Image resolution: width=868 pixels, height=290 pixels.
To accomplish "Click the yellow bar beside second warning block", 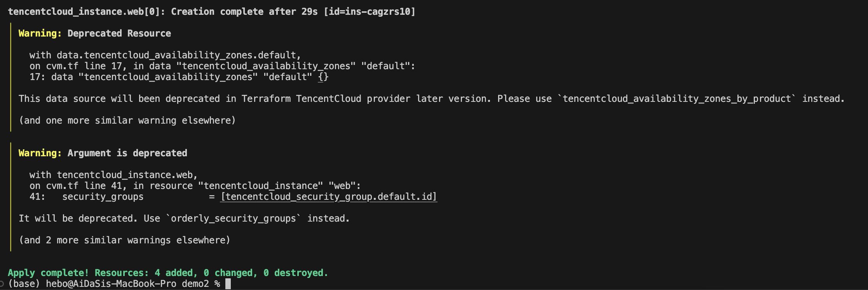I will click(x=11, y=197).
